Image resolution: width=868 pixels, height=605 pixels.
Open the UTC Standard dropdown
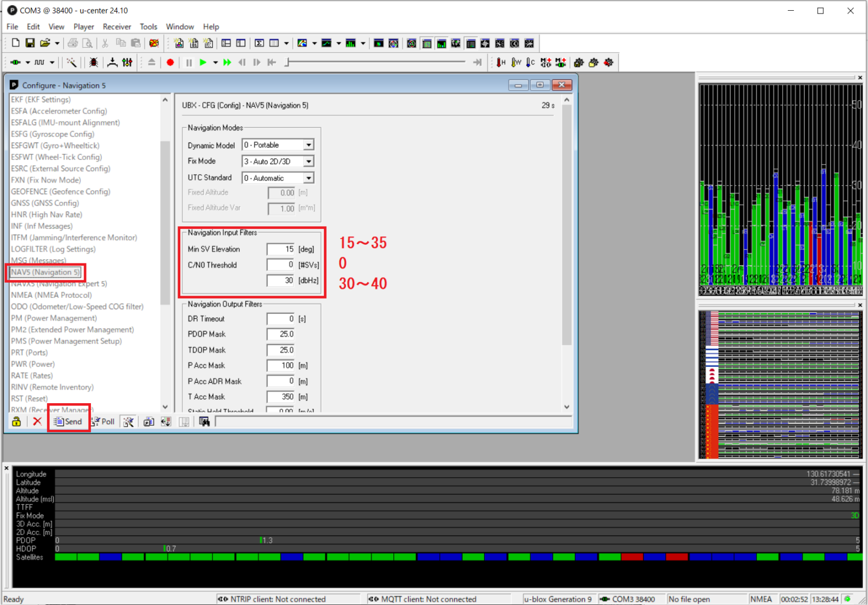click(309, 178)
